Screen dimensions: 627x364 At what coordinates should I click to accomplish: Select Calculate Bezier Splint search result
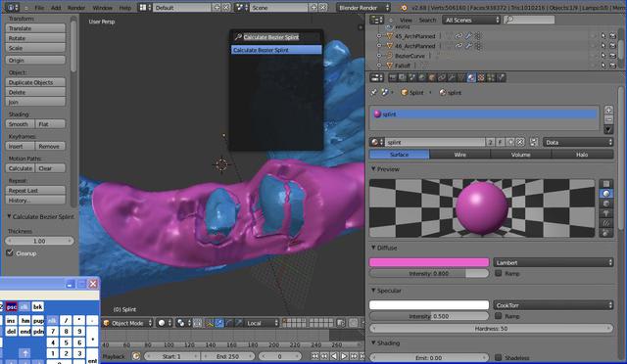[276, 50]
